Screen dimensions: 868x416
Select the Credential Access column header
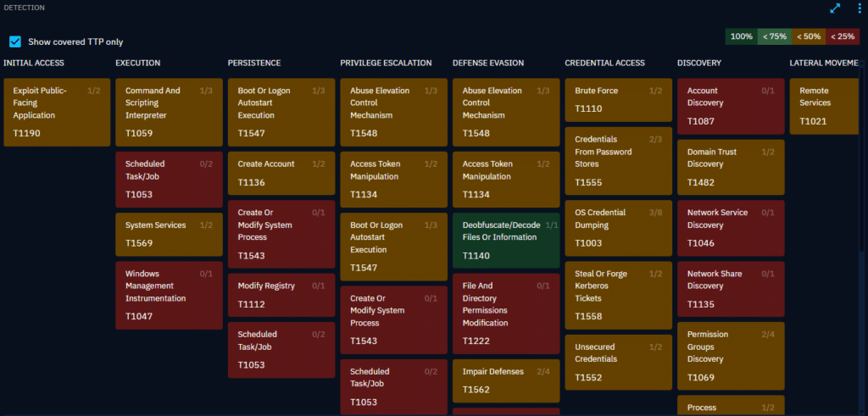pos(604,63)
